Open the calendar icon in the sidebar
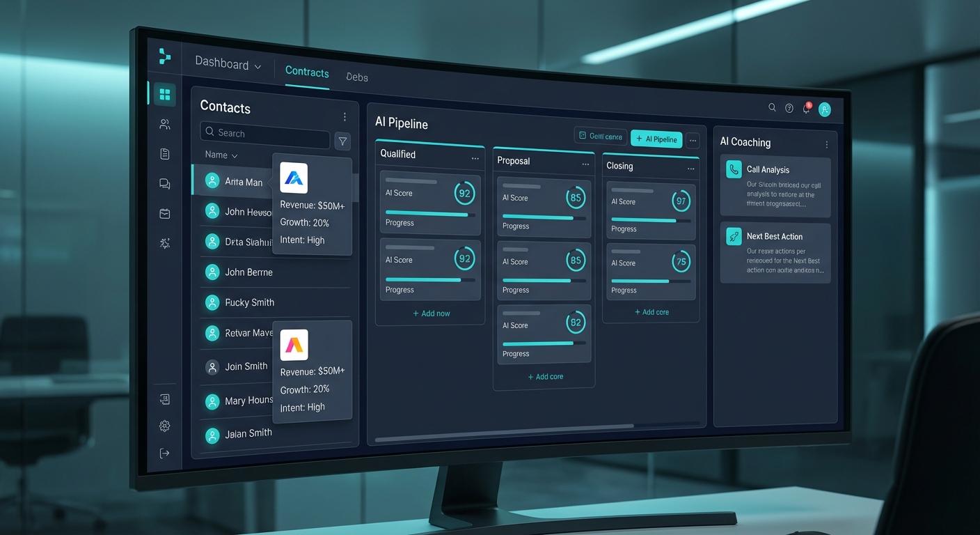This screenshot has width=980, height=535. pyautogui.click(x=164, y=213)
